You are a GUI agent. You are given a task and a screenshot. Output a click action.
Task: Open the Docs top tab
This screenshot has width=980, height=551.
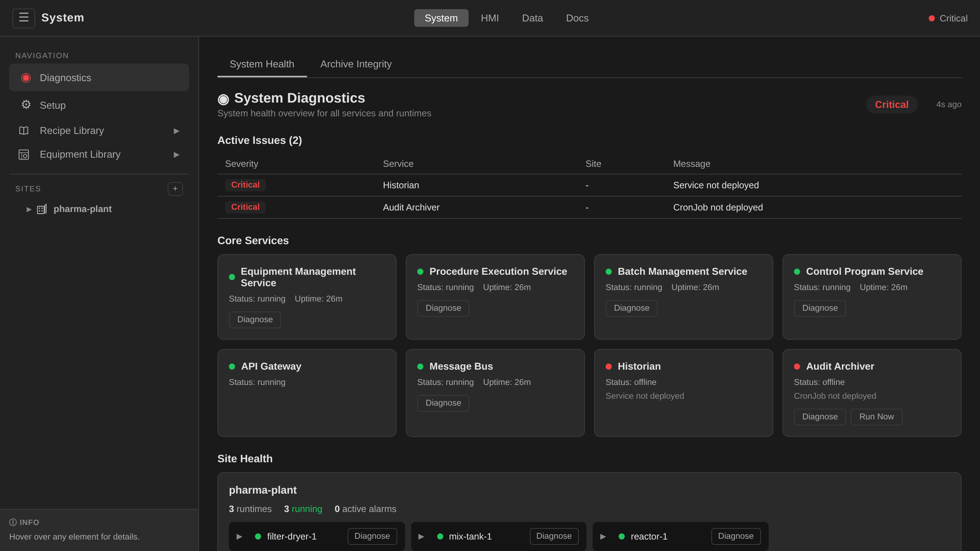point(577,18)
